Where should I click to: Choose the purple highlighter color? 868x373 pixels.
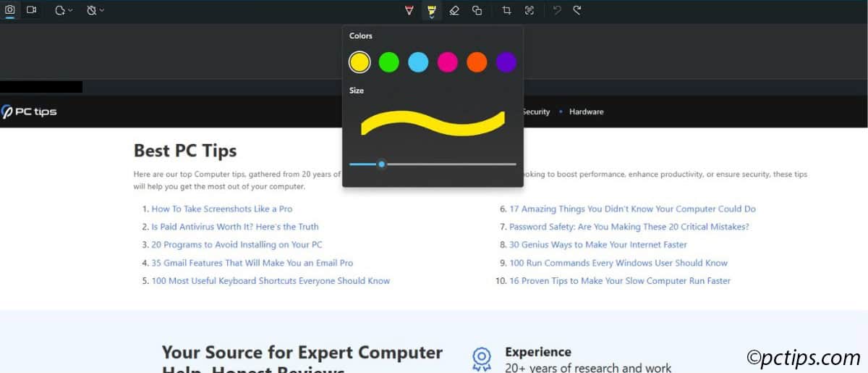[506, 62]
